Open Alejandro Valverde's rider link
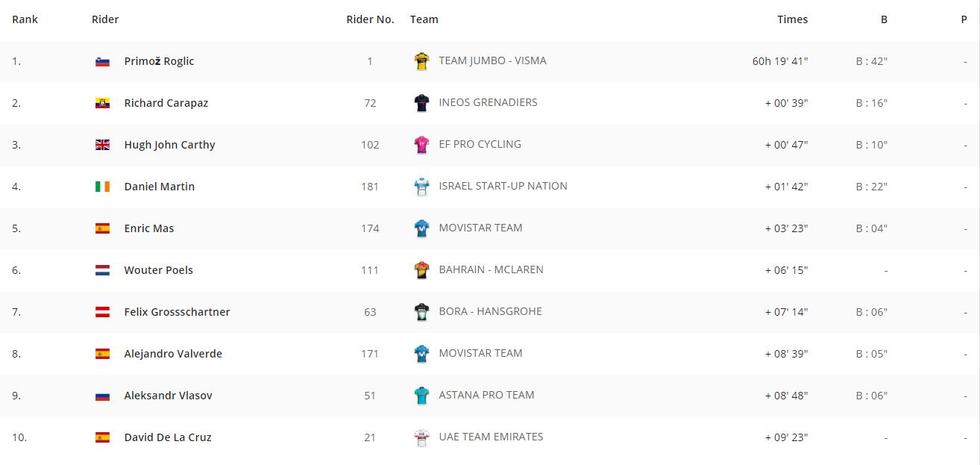Viewport: 980px width, 465px height. click(x=173, y=354)
